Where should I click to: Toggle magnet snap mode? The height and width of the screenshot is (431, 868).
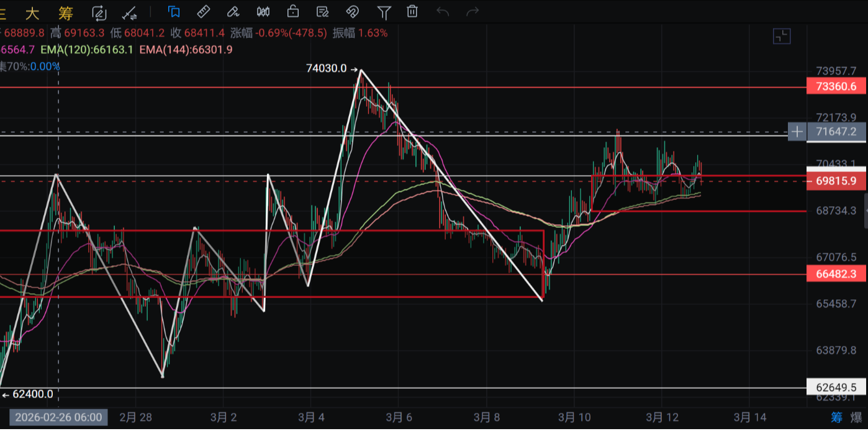352,12
